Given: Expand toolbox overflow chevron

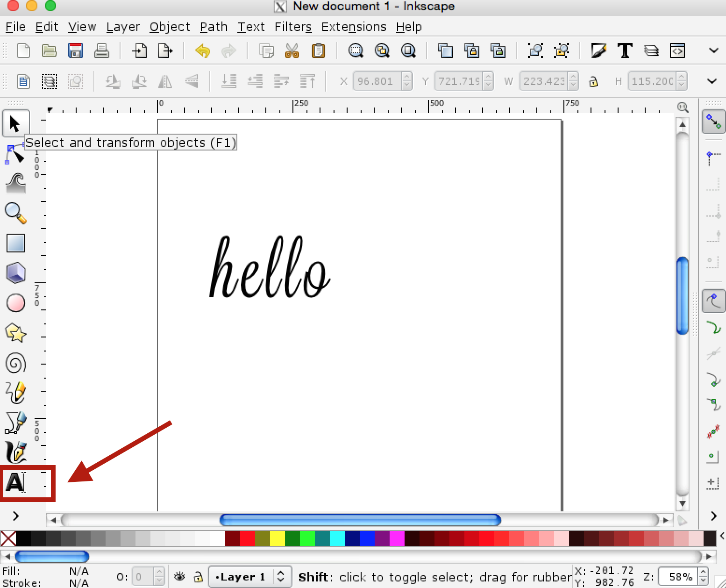Looking at the screenshot, I should pos(15,516).
